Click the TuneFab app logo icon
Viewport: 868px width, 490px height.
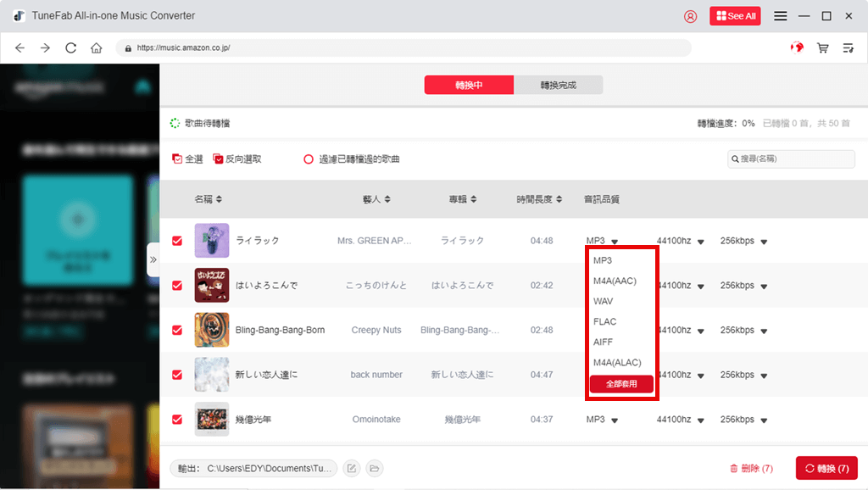point(19,16)
